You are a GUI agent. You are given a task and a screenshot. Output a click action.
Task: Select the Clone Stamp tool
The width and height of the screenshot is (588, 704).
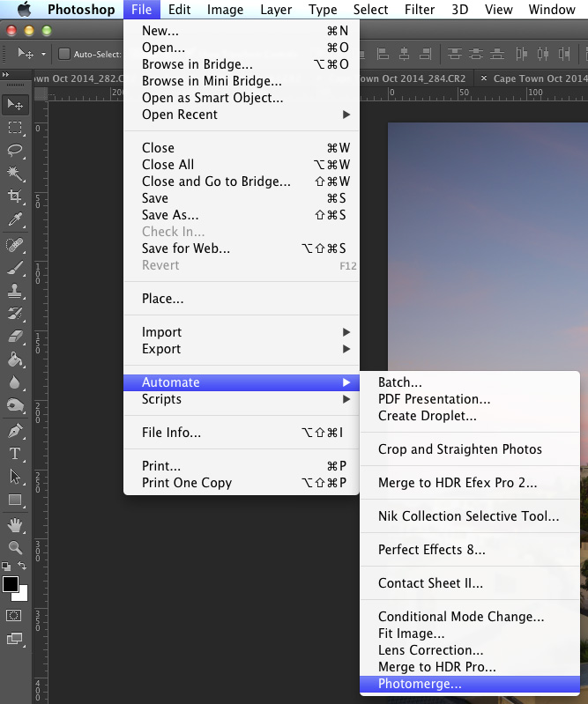point(15,291)
